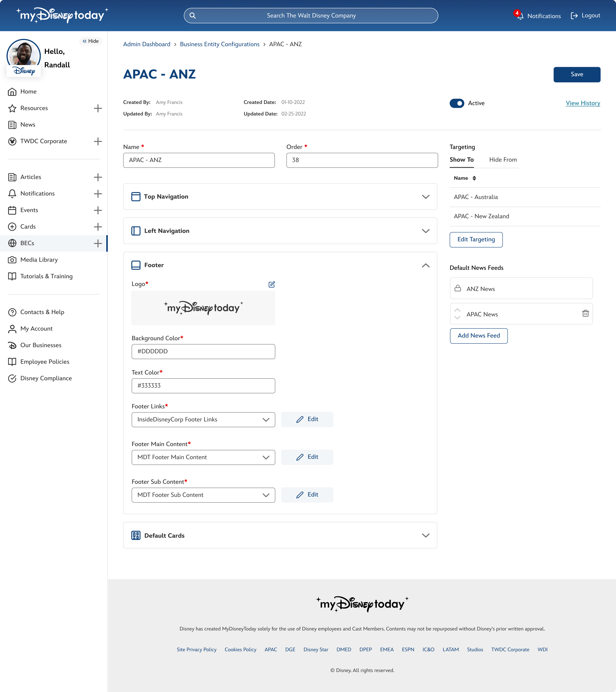Screen dimensions: 616x692
Task: Collapse the Footer section
Action: tap(425, 265)
